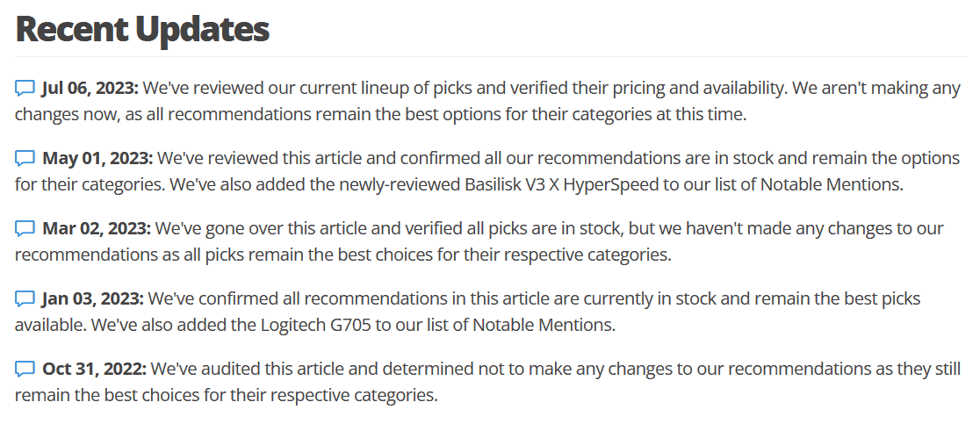Screen dimensions: 980x431
Task: Click the Mar 02, 2023 date label
Action: (x=97, y=228)
